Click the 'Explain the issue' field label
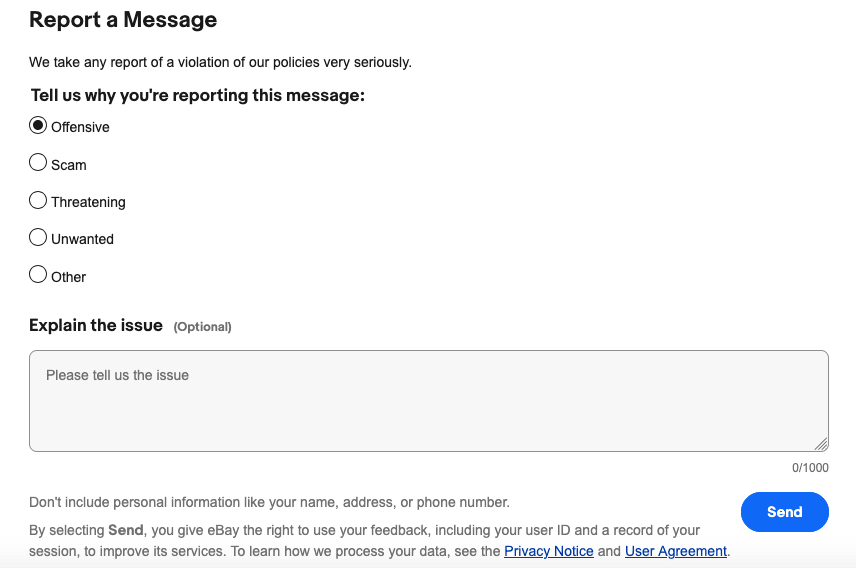 pyautogui.click(x=96, y=325)
